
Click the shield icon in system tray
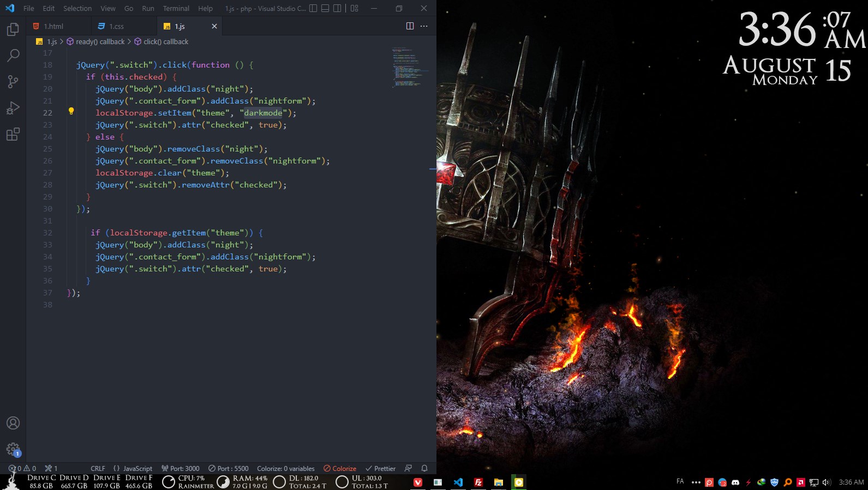click(x=774, y=482)
